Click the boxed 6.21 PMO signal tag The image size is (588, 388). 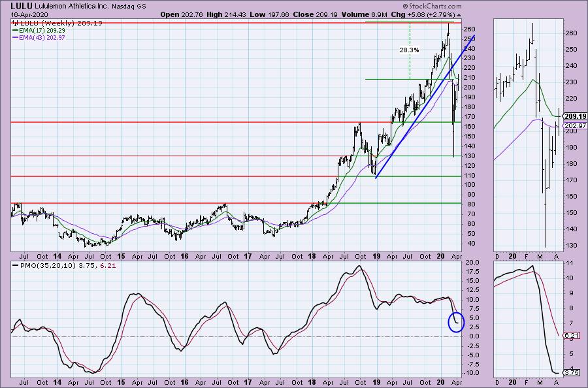coord(571,336)
